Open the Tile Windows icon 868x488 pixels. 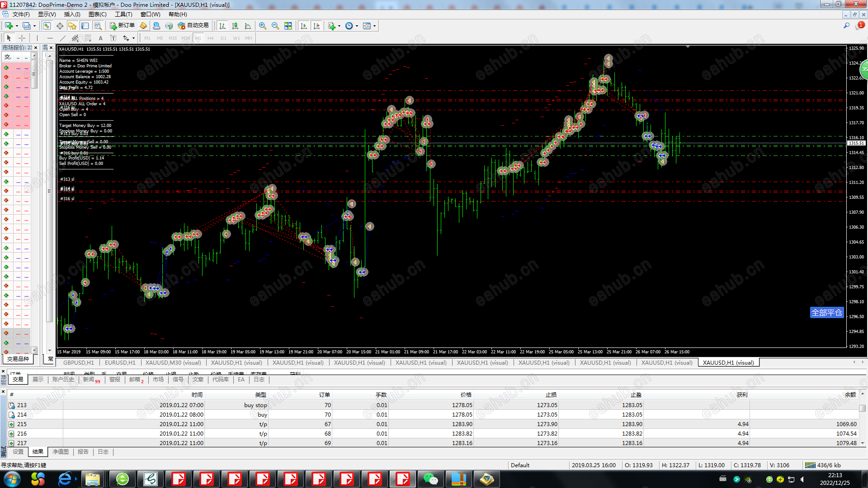click(x=288, y=26)
